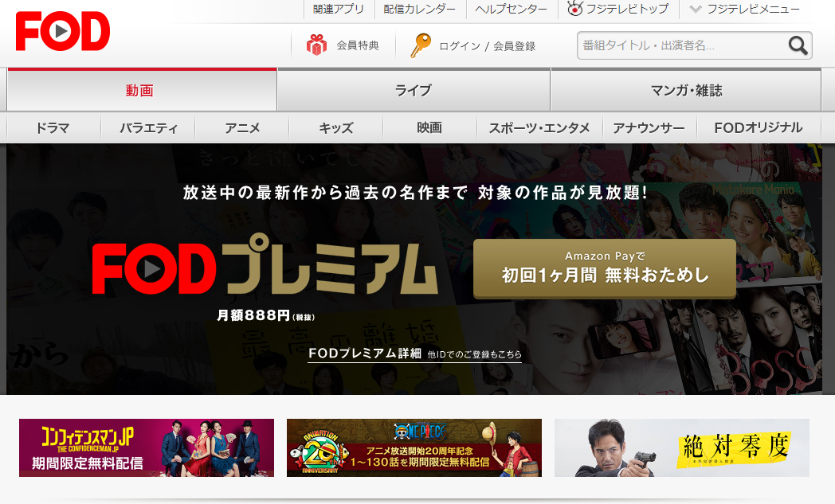
Task: Open the バラエティ category
Action: point(148,127)
